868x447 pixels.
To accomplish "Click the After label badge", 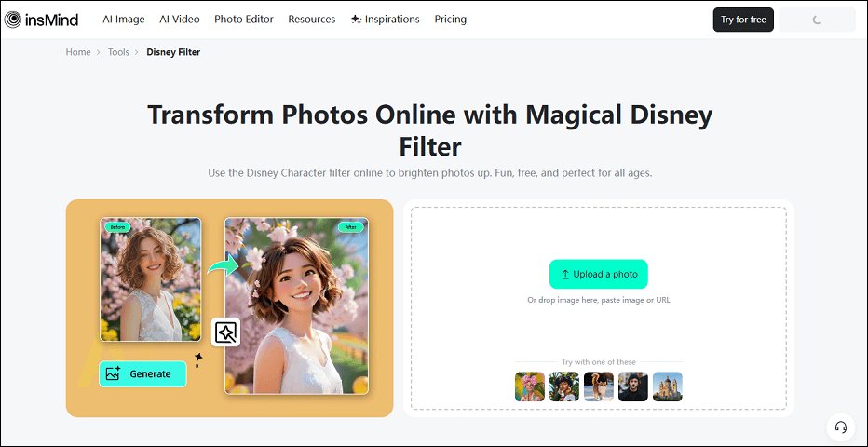I will tap(351, 227).
